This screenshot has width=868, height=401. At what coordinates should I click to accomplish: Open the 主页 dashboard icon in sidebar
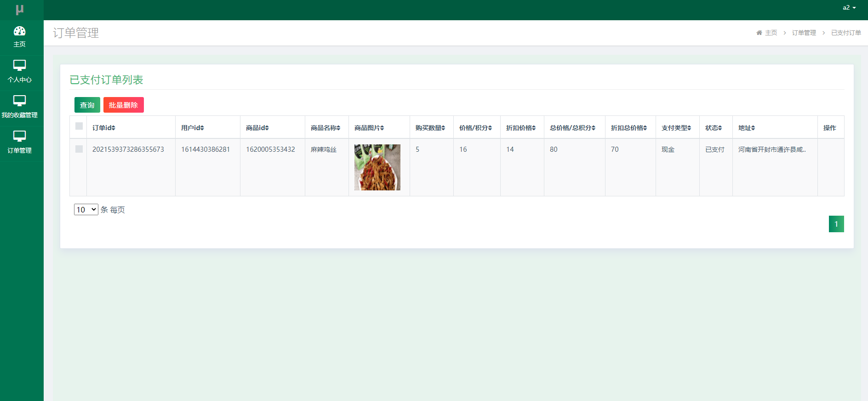pos(19,31)
